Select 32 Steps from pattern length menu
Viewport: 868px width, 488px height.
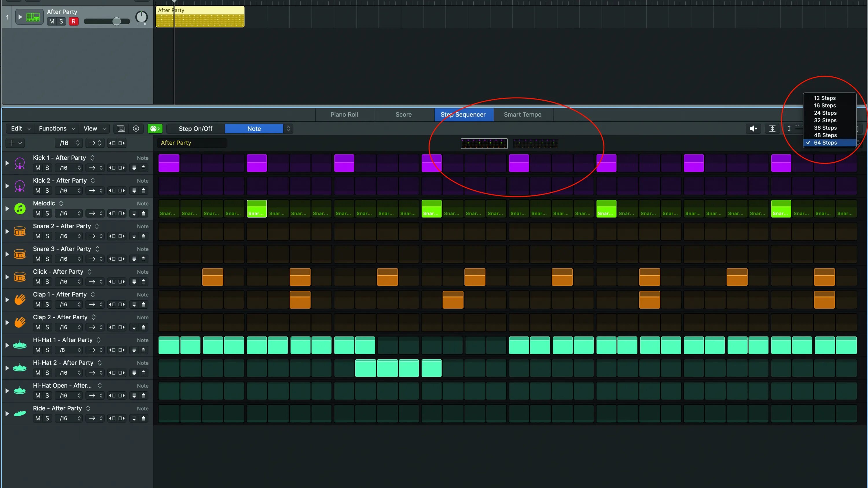coord(825,120)
